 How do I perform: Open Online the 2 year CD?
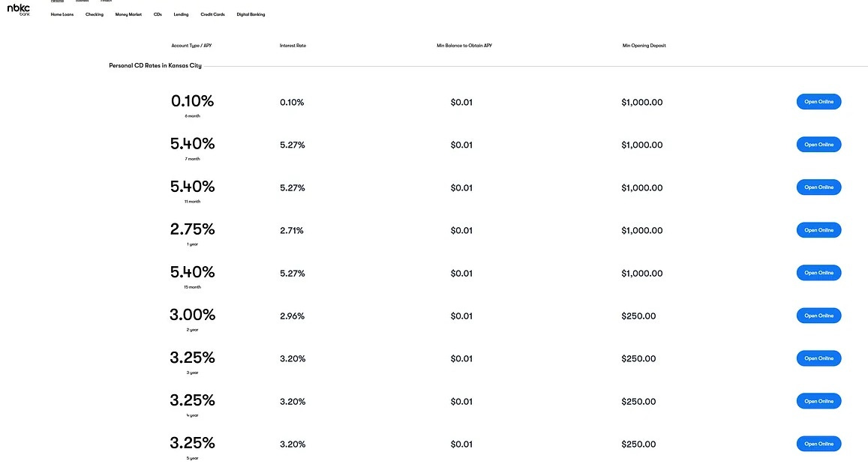coord(818,316)
